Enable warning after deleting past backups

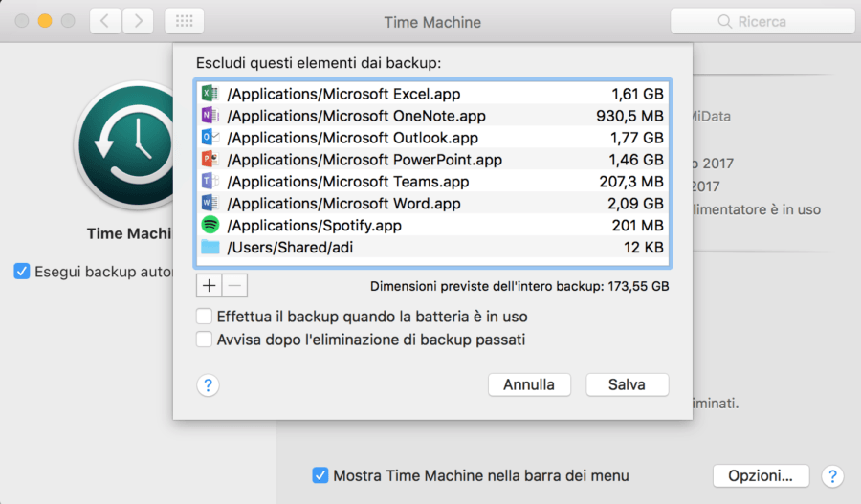[204, 340]
